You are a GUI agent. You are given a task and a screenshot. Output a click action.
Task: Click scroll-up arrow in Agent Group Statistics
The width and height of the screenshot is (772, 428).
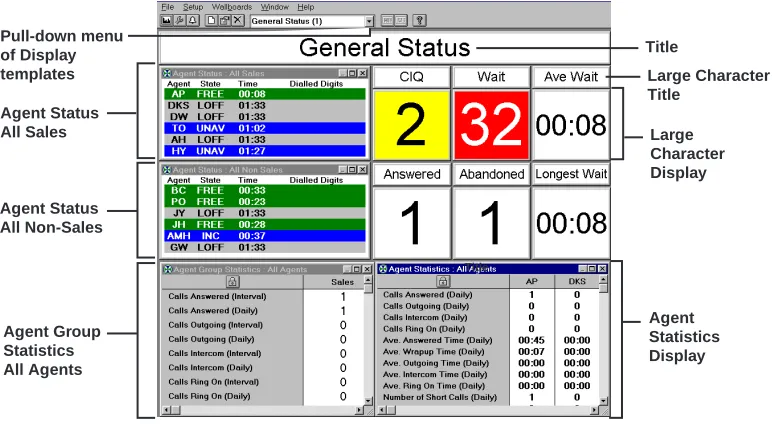(x=368, y=280)
